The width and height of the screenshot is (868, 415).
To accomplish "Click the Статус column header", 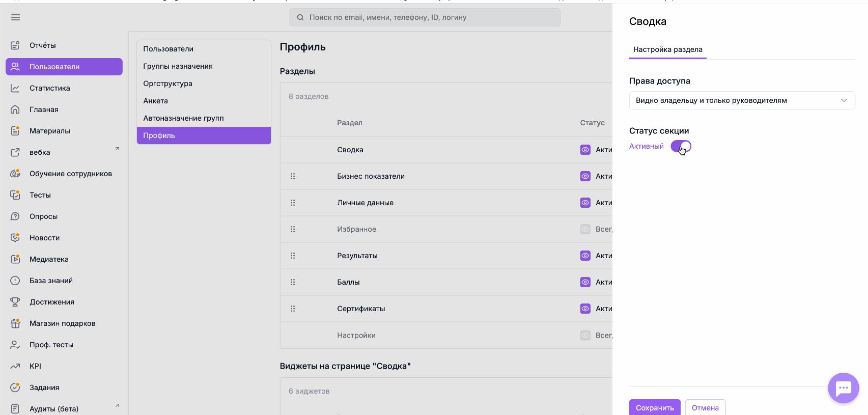I will 593,123.
